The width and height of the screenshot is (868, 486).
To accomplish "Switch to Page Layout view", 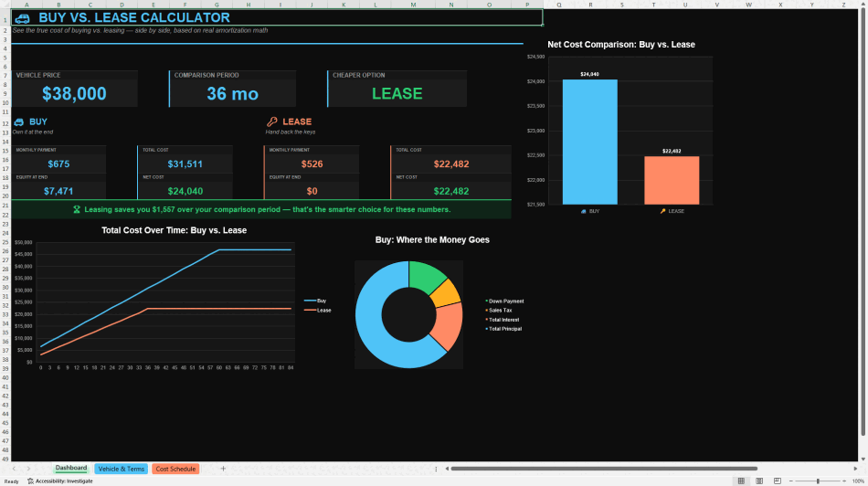I will (x=759, y=481).
